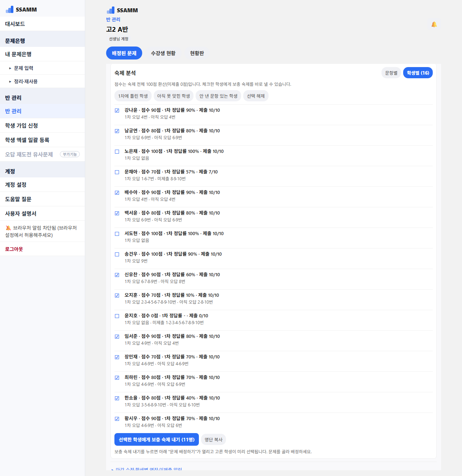Select the 배정된 문제 tab
This screenshot has width=462, height=476.
[124, 53]
